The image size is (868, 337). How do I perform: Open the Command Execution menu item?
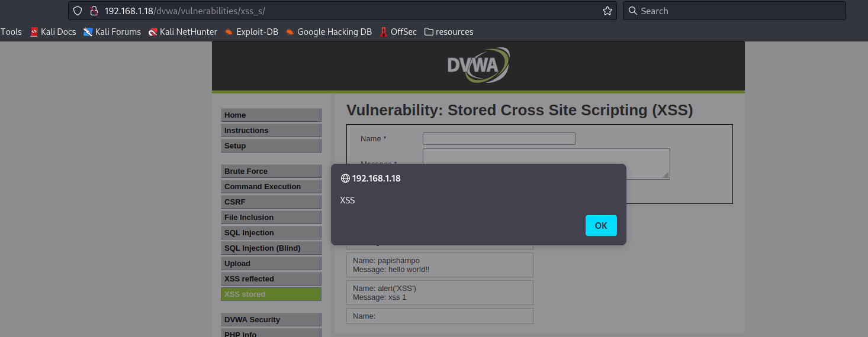[271, 187]
